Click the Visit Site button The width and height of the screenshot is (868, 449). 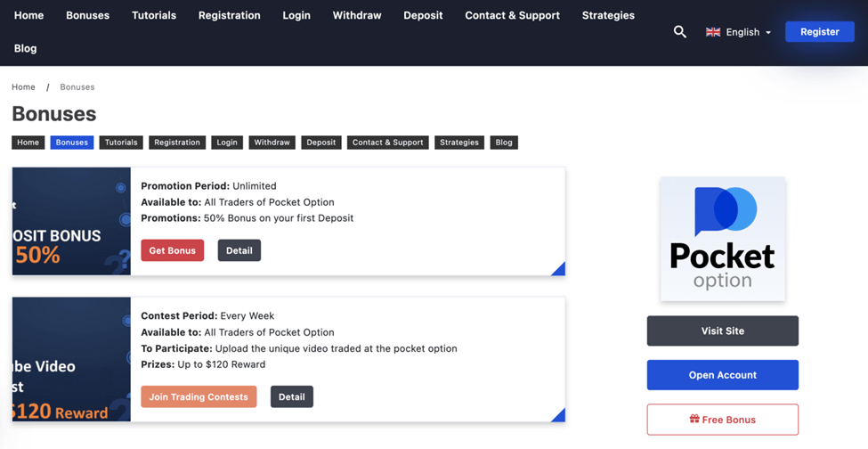pyautogui.click(x=722, y=331)
